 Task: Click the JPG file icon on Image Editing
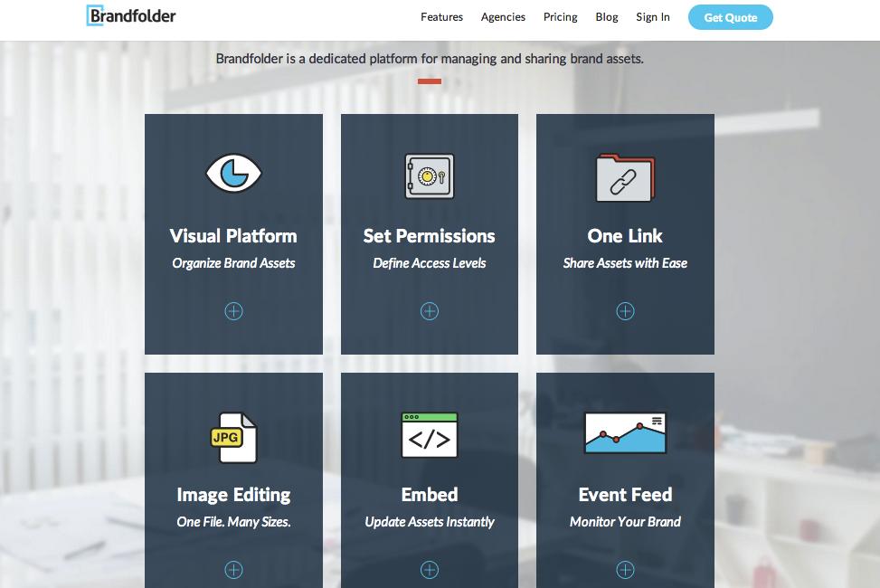[233, 438]
